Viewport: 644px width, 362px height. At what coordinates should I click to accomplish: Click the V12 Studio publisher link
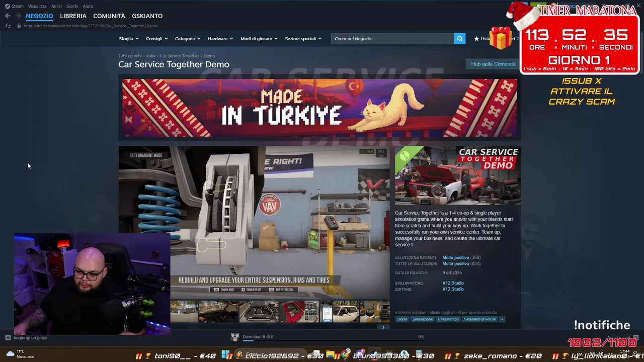[453, 289]
